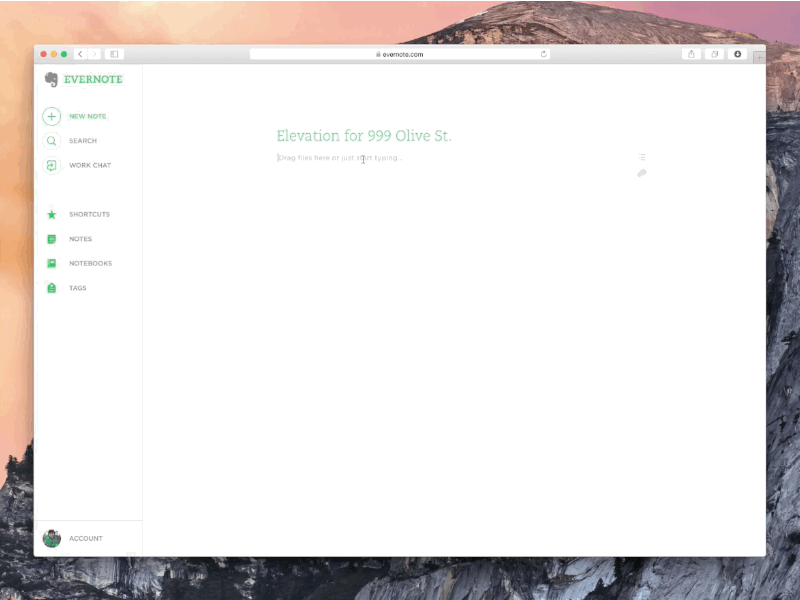Open Notebooks from the sidebar

(x=51, y=263)
